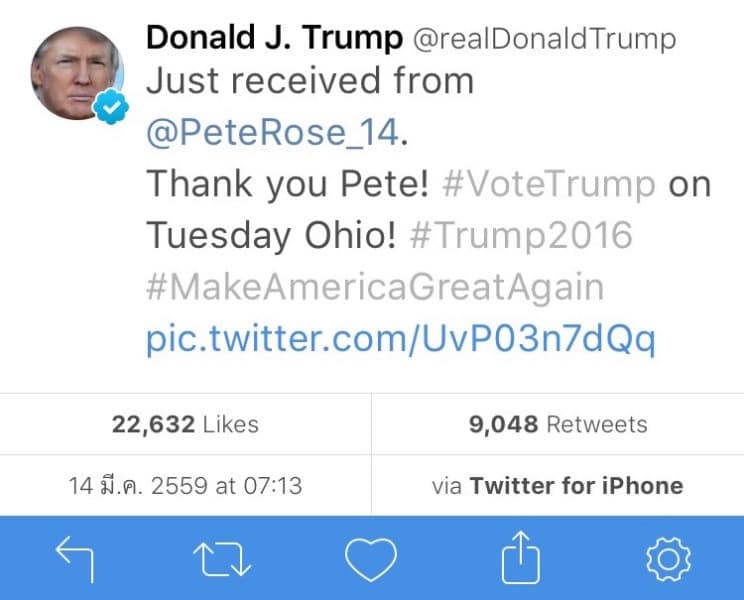The width and height of the screenshot is (744, 600).
Task: Open the pic.twitter.com/UvP03n7dQq link
Action: [401, 340]
